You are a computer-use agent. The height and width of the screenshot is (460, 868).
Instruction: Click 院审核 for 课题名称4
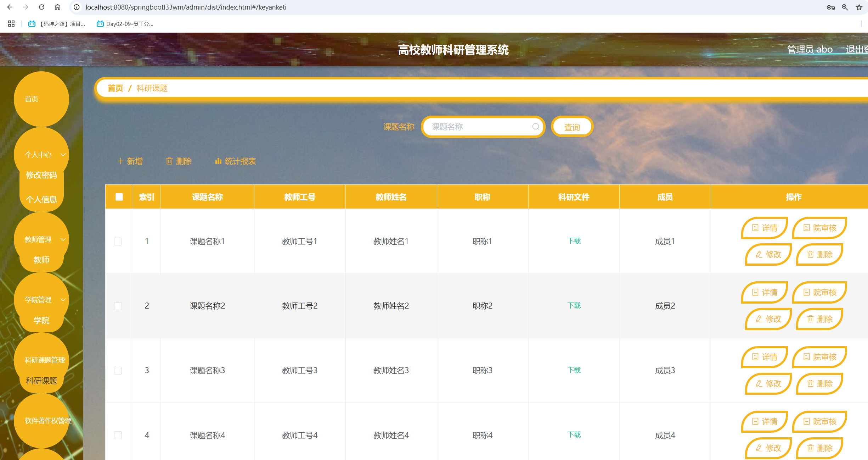pos(819,421)
